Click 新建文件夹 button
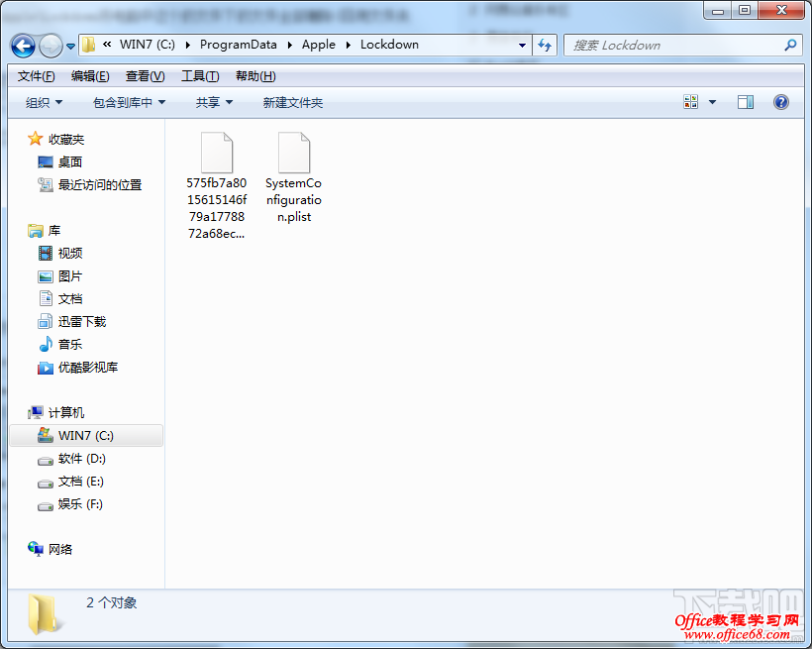The height and width of the screenshot is (649, 812). click(x=292, y=103)
